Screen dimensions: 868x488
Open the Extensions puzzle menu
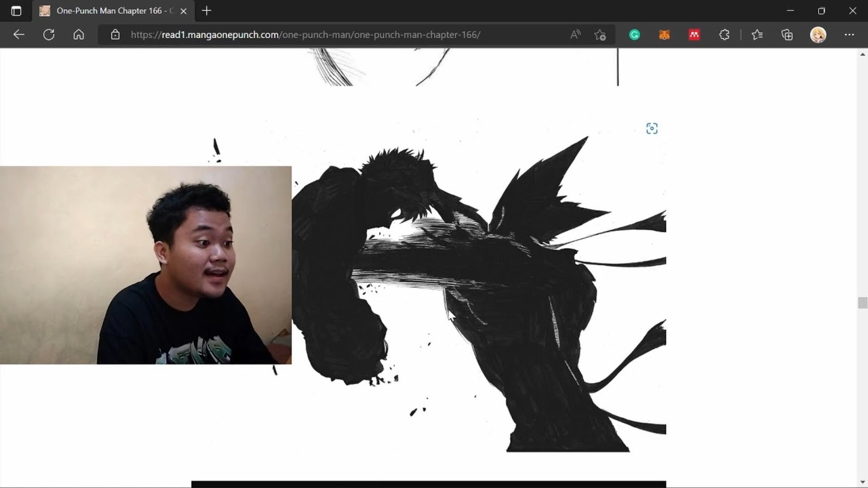pyautogui.click(x=724, y=35)
